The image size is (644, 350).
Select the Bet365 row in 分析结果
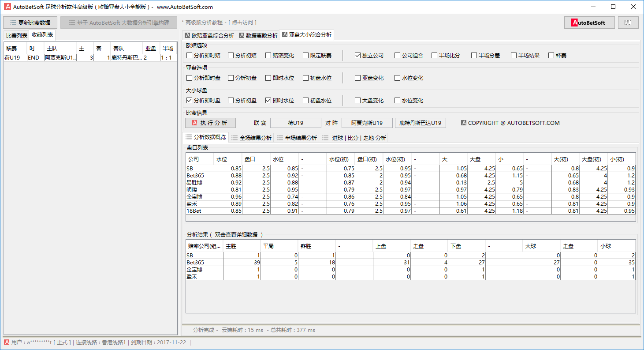click(411, 263)
